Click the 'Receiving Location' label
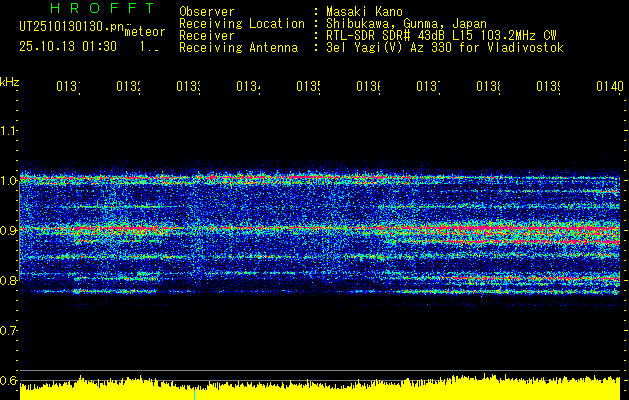This screenshot has height=400, width=629. (x=242, y=24)
